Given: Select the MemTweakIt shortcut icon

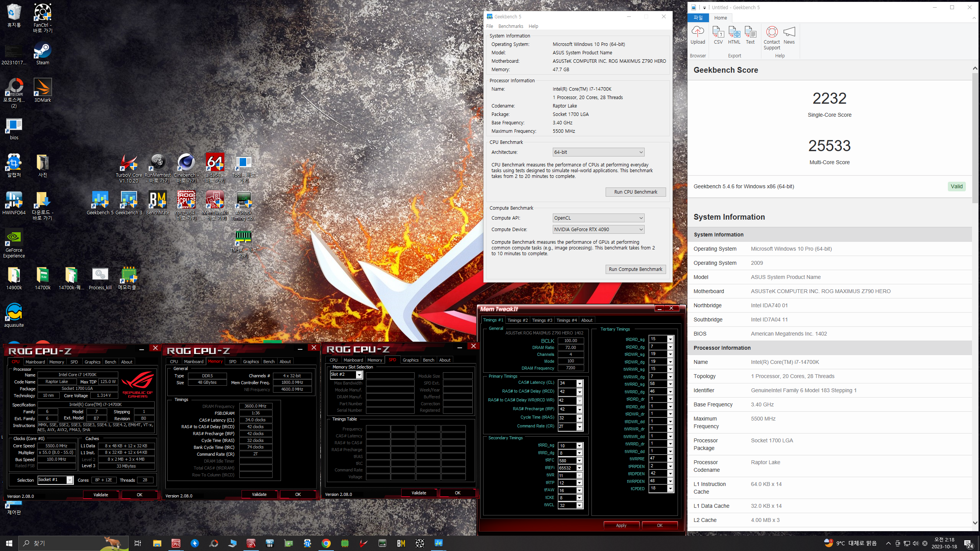Looking at the screenshot, I should [215, 206].
